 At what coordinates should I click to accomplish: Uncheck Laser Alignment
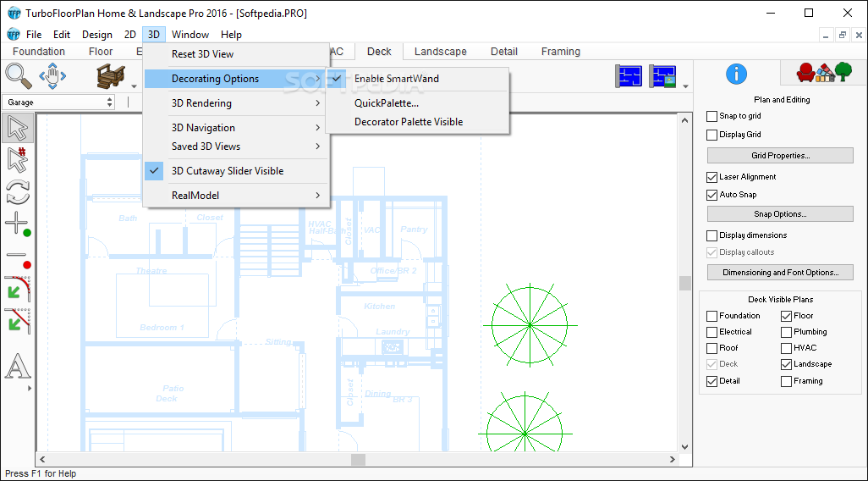tap(711, 177)
